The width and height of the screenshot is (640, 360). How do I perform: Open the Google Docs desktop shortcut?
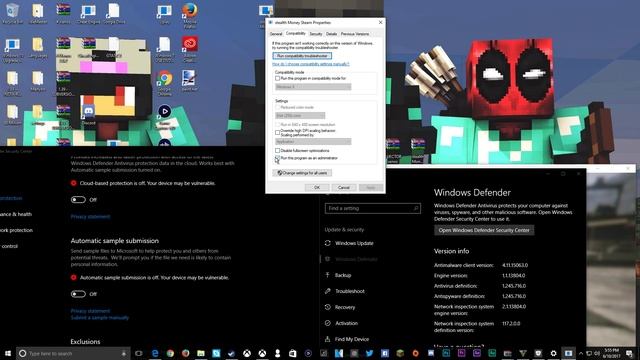114,13
